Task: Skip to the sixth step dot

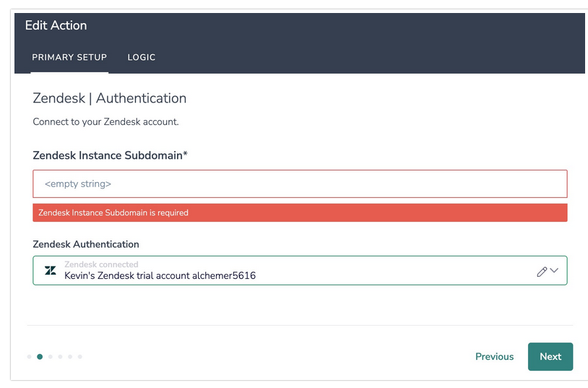Action: 80,356
